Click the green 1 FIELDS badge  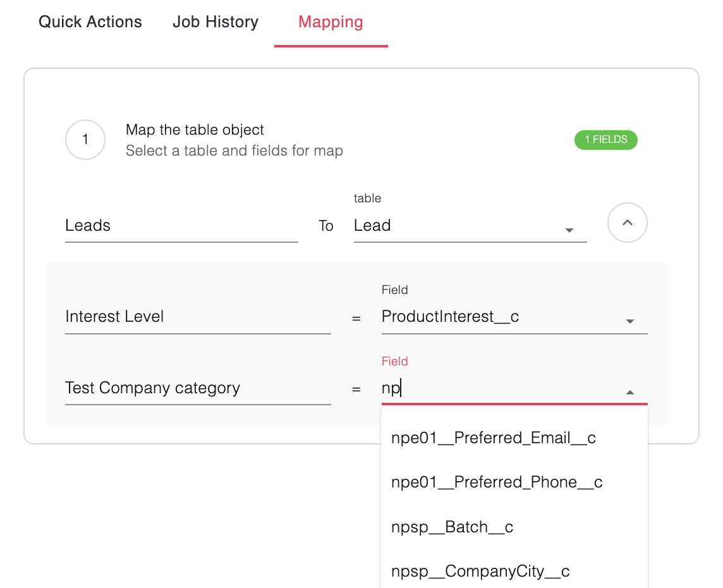[605, 140]
